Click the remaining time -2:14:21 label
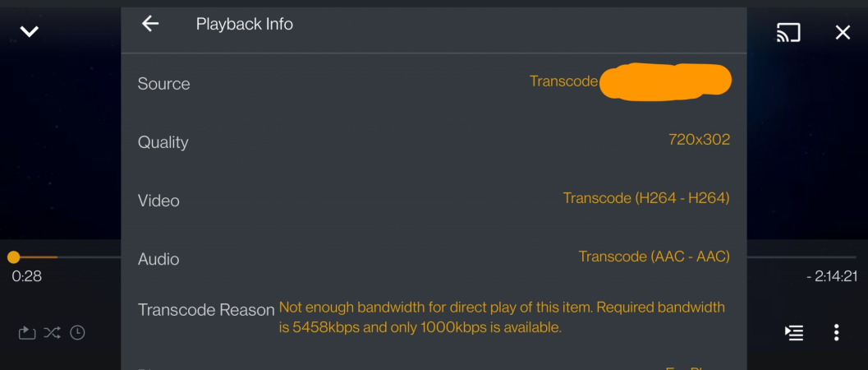The height and width of the screenshot is (370, 868). point(831,275)
